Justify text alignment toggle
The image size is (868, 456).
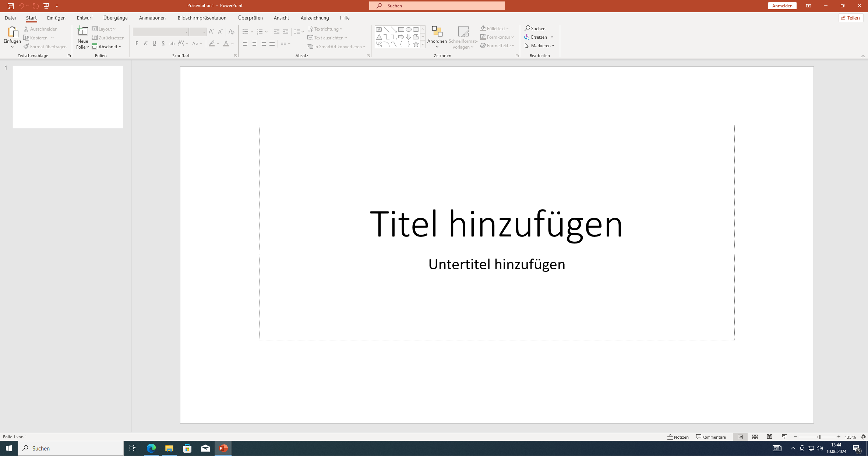(272, 43)
